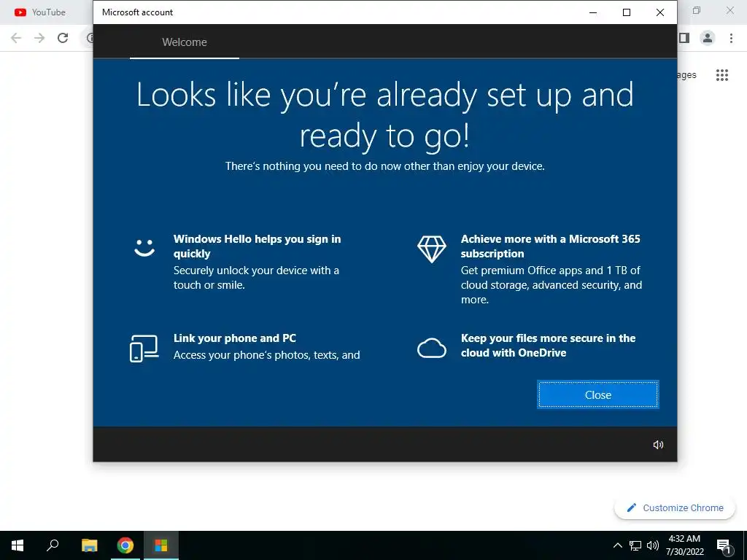
Task: Open Chrome profile avatar icon
Action: tap(708, 38)
